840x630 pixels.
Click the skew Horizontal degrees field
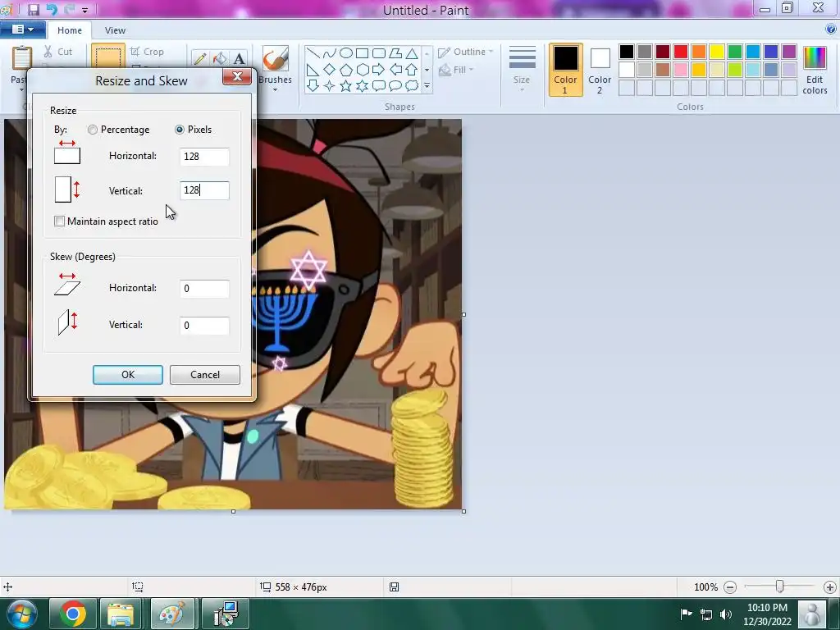(204, 289)
